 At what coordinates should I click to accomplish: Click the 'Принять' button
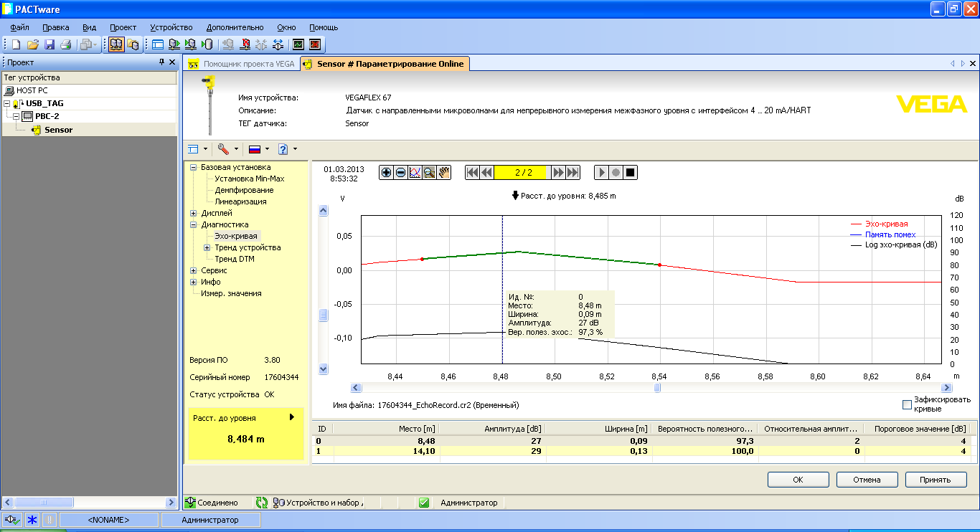(x=936, y=480)
